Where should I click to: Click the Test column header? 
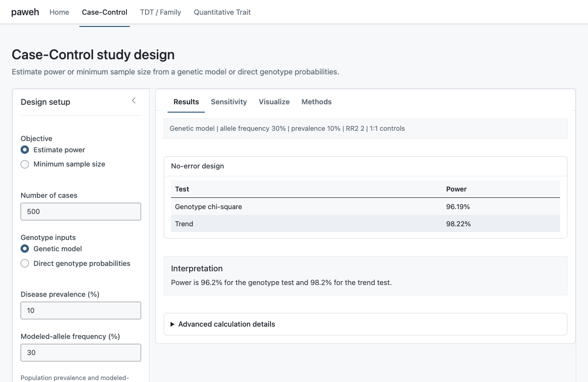click(182, 189)
